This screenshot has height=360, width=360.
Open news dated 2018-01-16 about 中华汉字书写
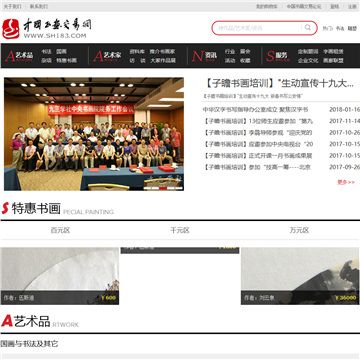[x=255, y=110]
